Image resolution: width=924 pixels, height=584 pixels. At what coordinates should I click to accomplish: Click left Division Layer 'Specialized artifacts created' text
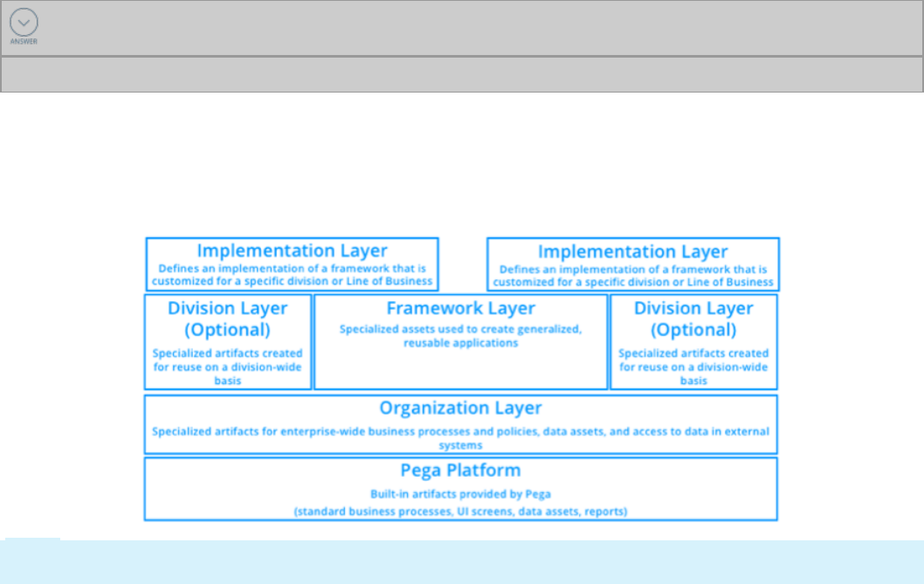click(x=227, y=367)
